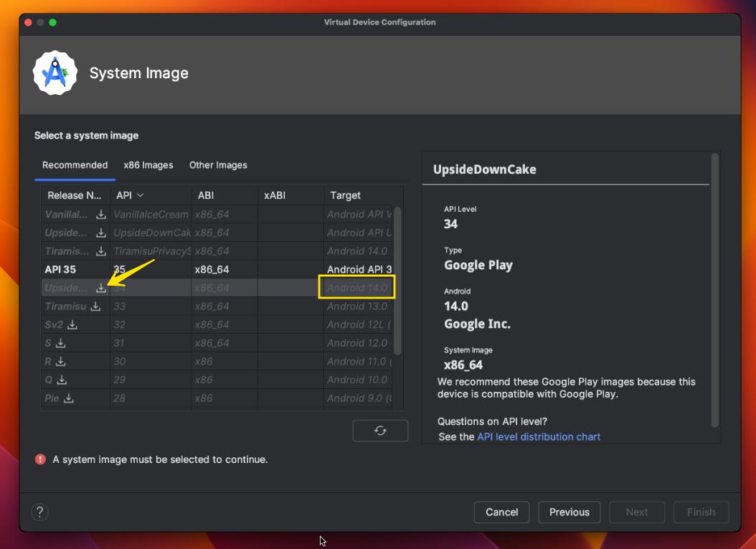
Task: Download the Sv2 API 32 image
Action: [x=72, y=324]
